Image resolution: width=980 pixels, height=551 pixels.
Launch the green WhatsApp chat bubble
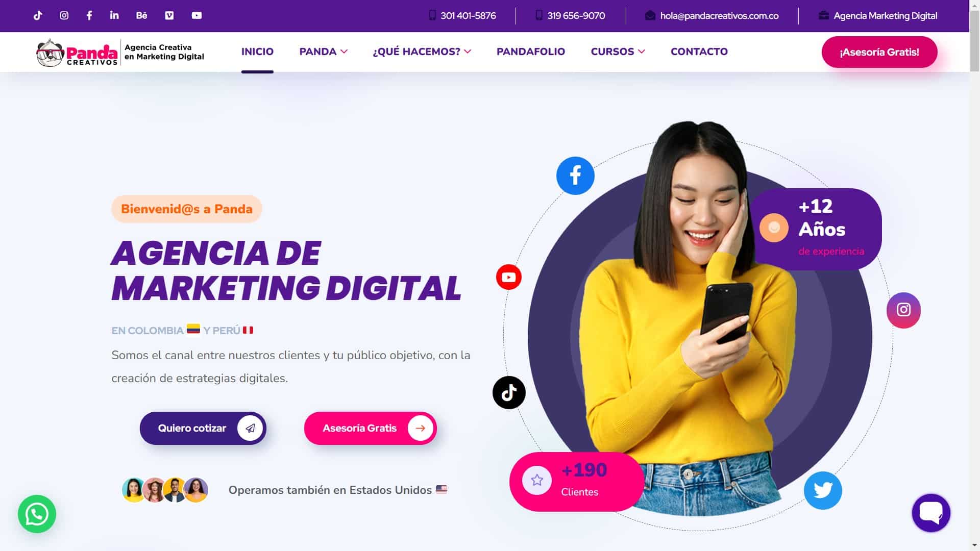37,514
